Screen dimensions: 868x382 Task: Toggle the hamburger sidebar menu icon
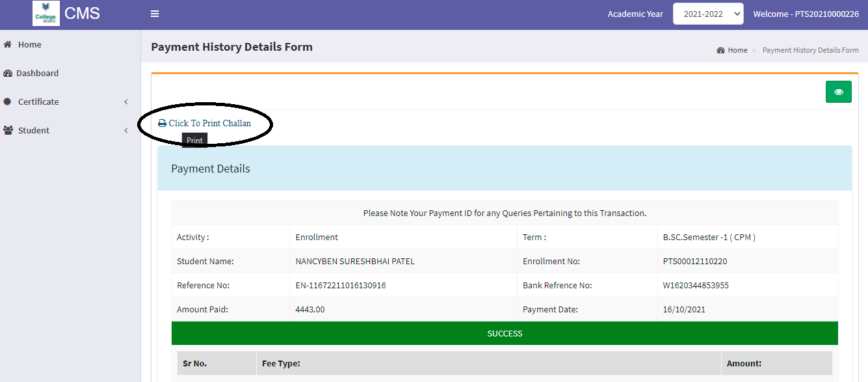pyautogui.click(x=155, y=14)
